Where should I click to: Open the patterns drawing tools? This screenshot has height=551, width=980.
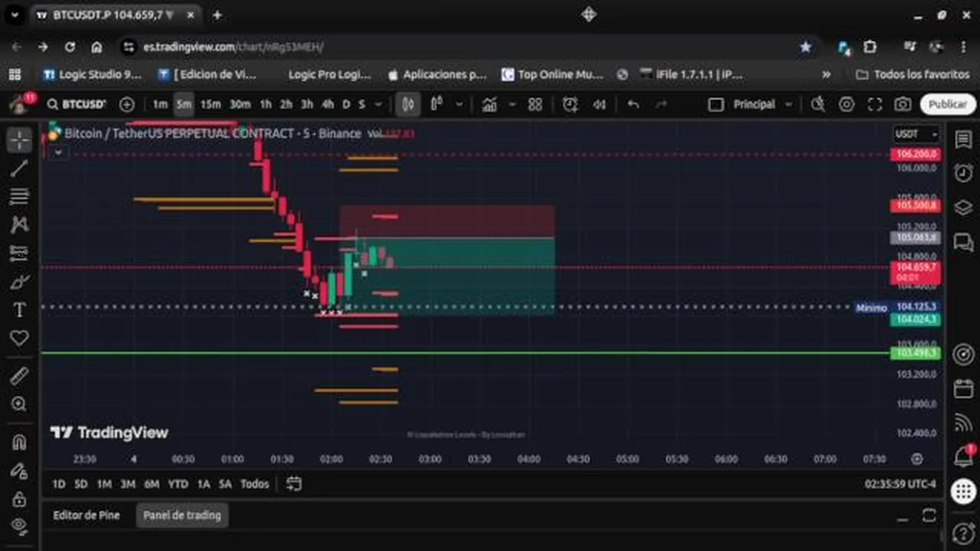pyautogui.click(x=19, y=225)
